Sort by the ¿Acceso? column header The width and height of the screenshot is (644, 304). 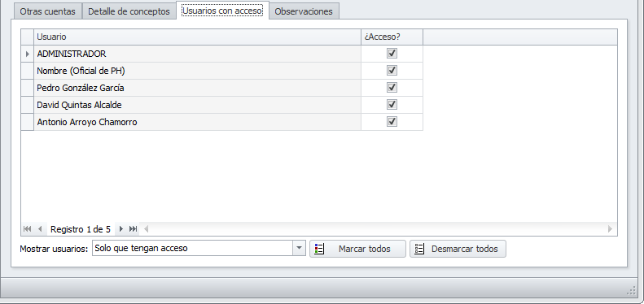(x=392, y=37)
